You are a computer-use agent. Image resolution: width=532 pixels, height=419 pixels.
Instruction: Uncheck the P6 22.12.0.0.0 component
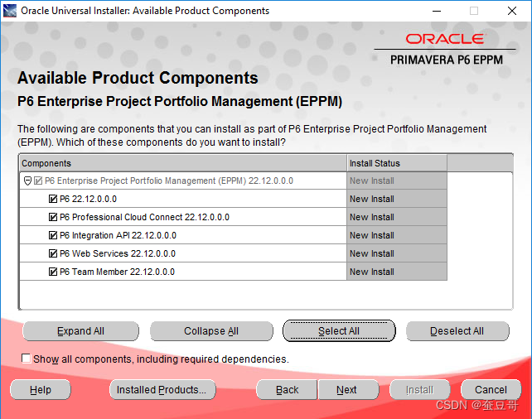click(53, 199)
